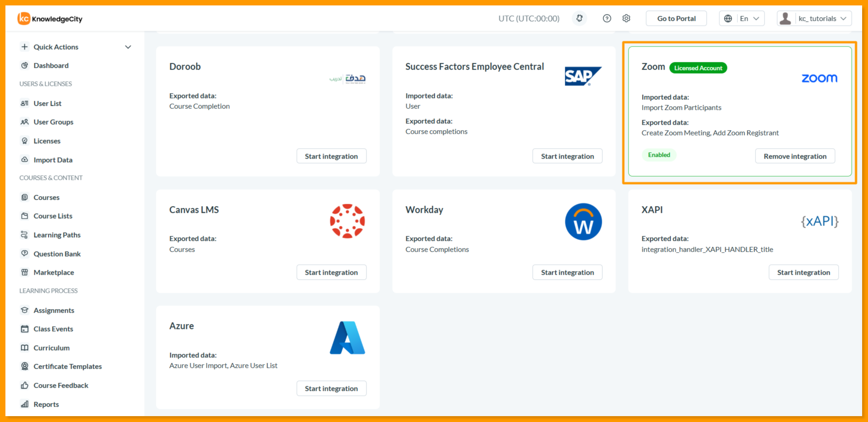Image resolution: width=868 pixels, height=422 pixels.
Task: Click the Dashboard icon in sidebar
Action: pyautogui.click(x=25, y=66)
